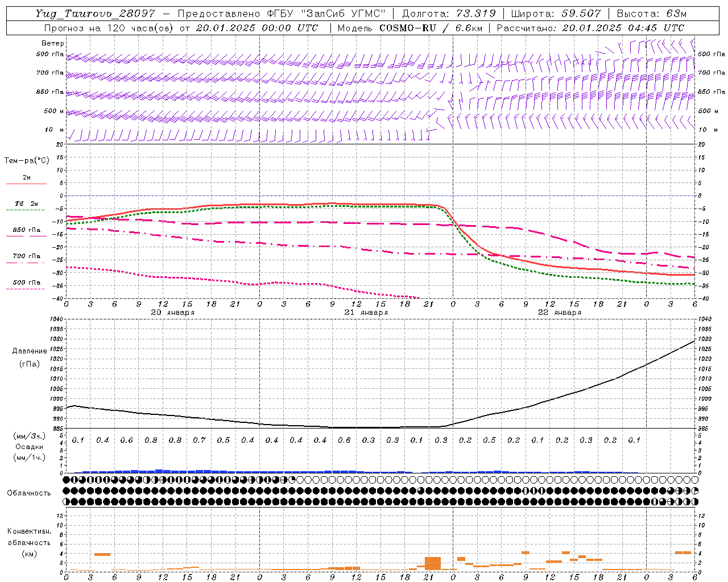
Task: Click the Тем-ра(°C) axis title
Action: coord(27,161)
